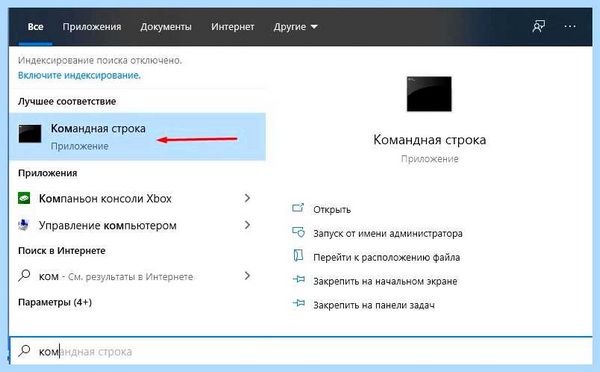Click the Поиск в Интернете section heading
The width and height of the screenshot is (600, 372).
tap(62, 251)
